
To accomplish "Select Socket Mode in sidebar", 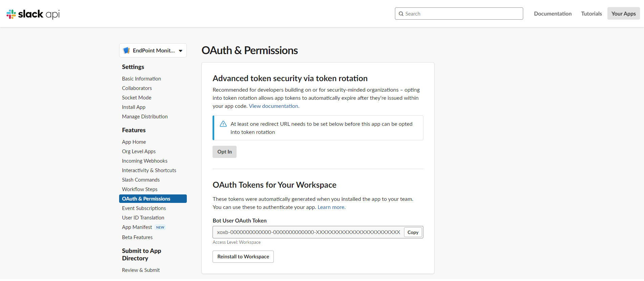I will (136, 97).
